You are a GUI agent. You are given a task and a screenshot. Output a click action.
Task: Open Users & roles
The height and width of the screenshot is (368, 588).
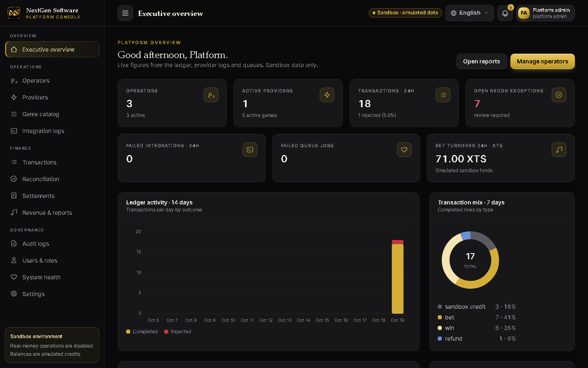point(52,260)
